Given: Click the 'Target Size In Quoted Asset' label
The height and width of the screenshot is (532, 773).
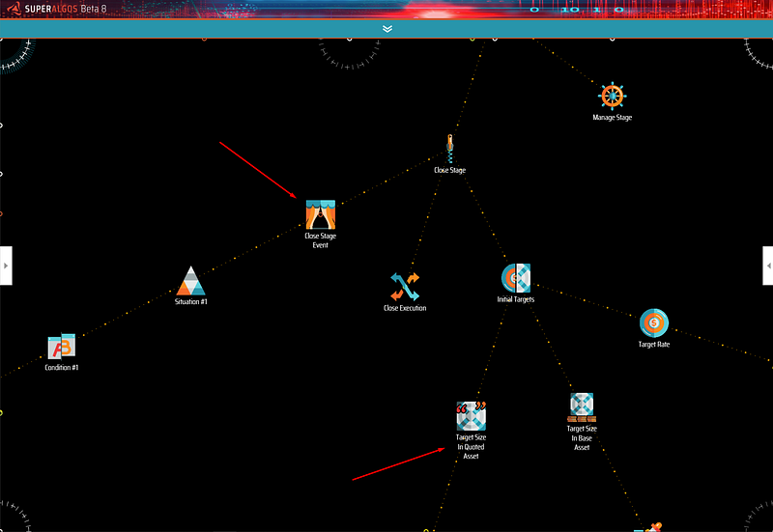Looking at the screenshot, I should tap(471, 447).
